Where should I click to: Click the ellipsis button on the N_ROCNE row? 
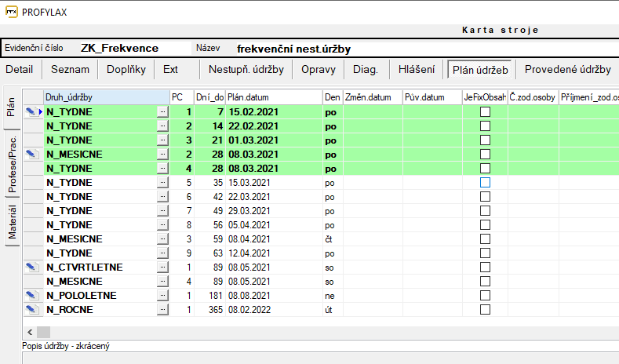[x=162, y=310]
